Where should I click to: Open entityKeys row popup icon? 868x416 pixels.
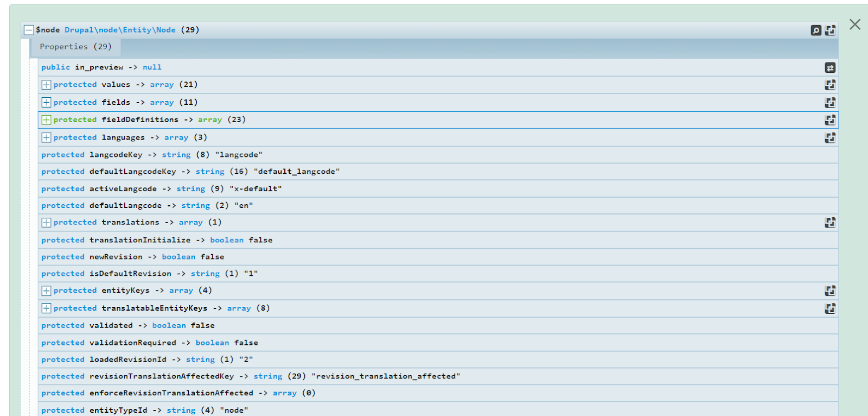click(830, 291)
